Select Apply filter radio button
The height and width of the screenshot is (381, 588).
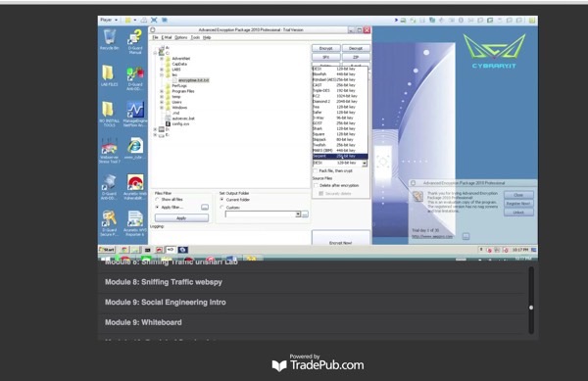click(157, 208)
